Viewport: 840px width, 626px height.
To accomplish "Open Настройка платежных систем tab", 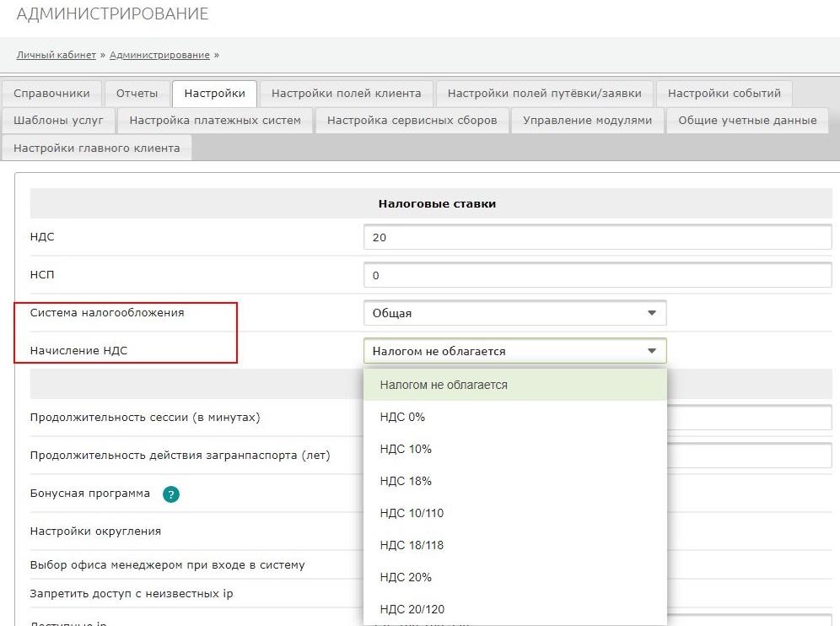I will 215,121.
